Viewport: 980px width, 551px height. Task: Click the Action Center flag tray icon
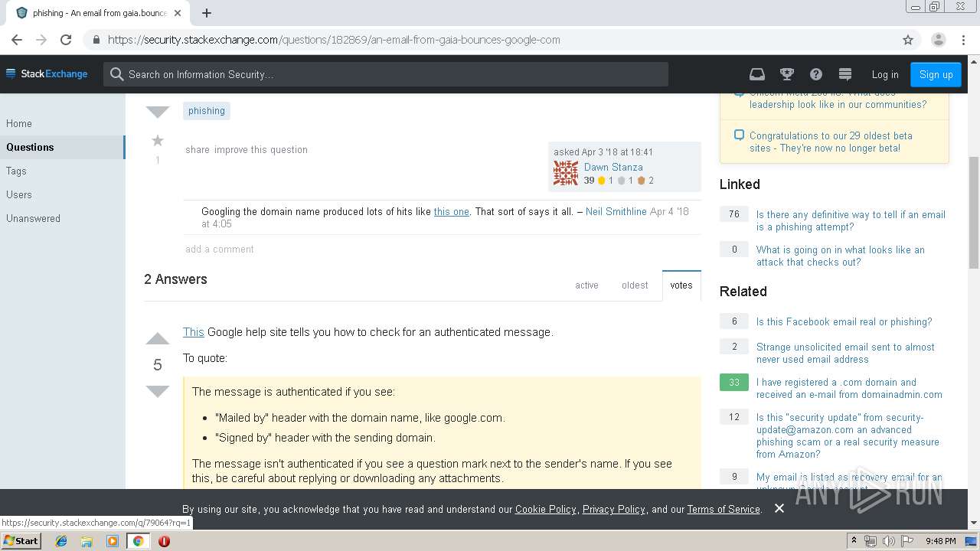907,541
